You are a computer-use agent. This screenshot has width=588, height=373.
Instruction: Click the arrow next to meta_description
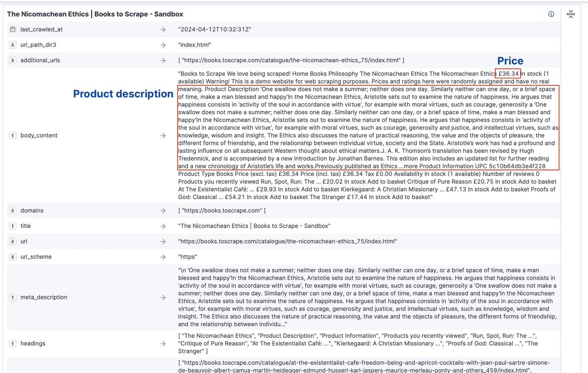click(163, 297)
